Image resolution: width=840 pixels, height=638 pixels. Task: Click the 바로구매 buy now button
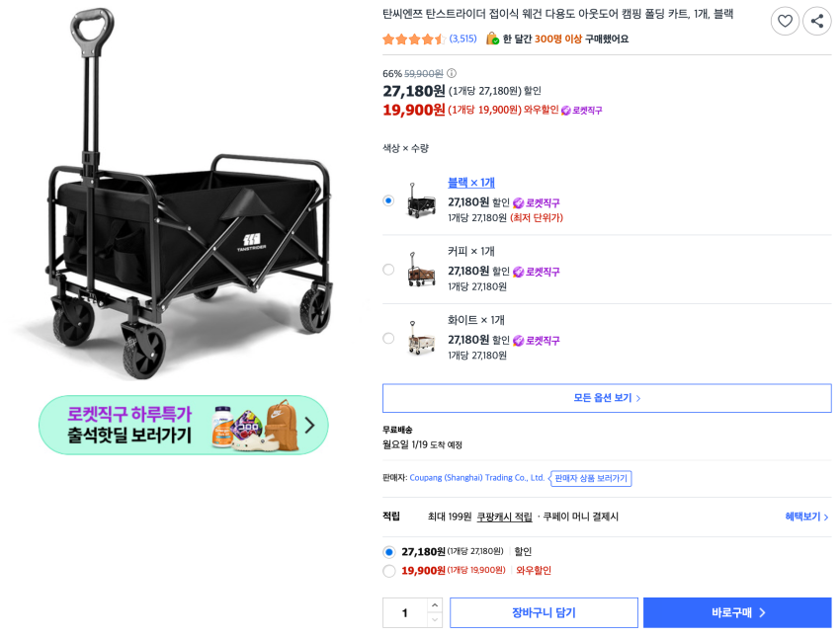(737, 612)
